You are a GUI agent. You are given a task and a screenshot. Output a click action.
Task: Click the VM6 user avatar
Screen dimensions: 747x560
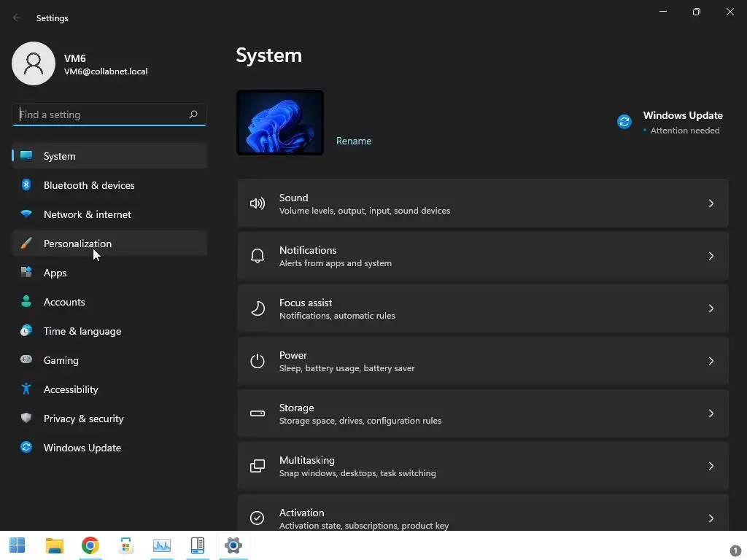(x=34, y=63)
